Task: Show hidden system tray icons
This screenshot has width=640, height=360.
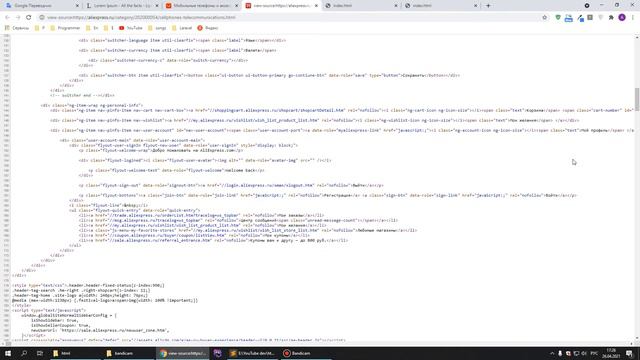Action: (552, 353)
